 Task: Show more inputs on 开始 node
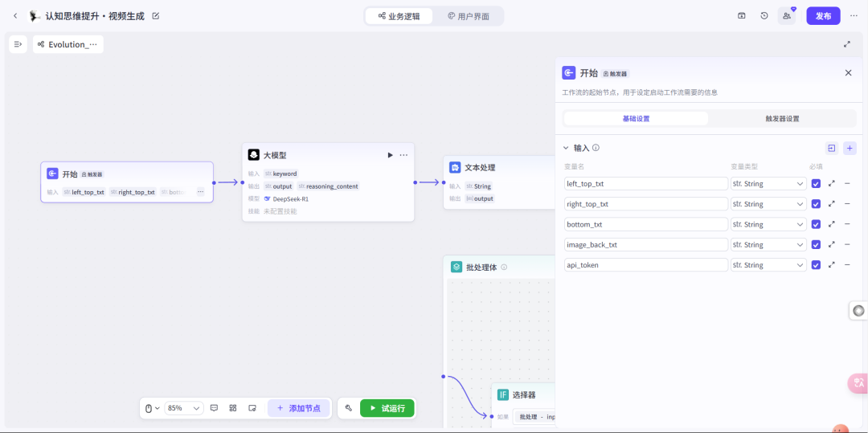tap(200, 192)
